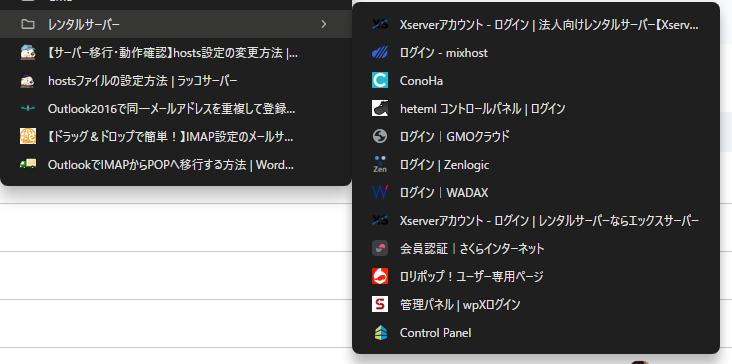Image resolution: width=732 pixels, height=364 pixels.
Task: Click the さくらインターネット favicon
Action: (x=380, y=248)
